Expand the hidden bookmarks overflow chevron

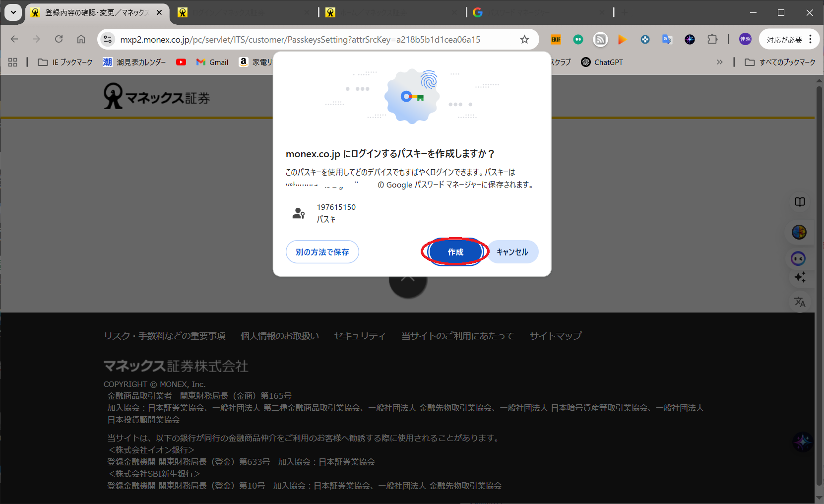coord(719,62)
